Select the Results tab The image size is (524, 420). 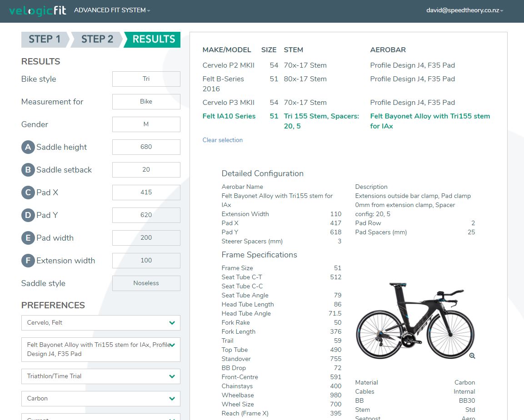[153, 40]
